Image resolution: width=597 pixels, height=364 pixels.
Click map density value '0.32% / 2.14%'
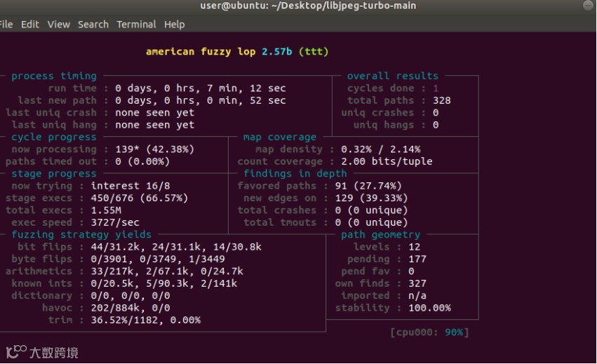point(381,149)
